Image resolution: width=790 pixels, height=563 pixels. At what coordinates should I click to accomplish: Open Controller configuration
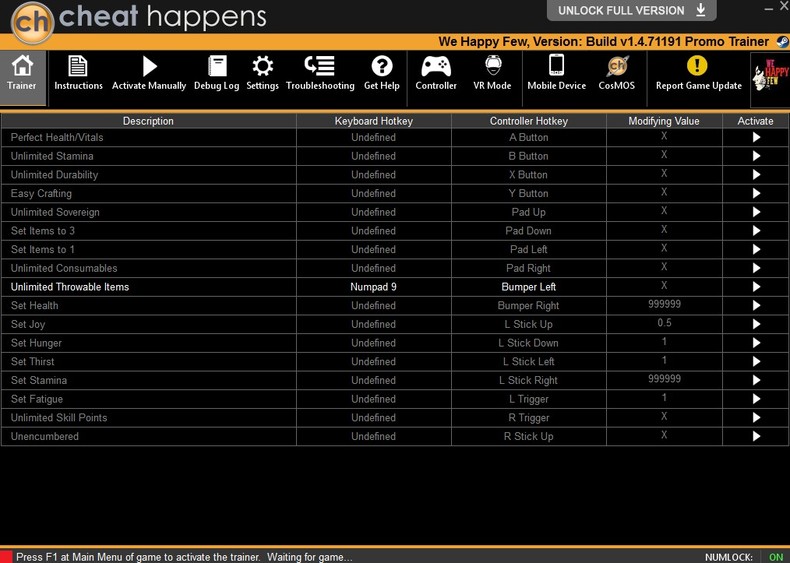point(436,74)
